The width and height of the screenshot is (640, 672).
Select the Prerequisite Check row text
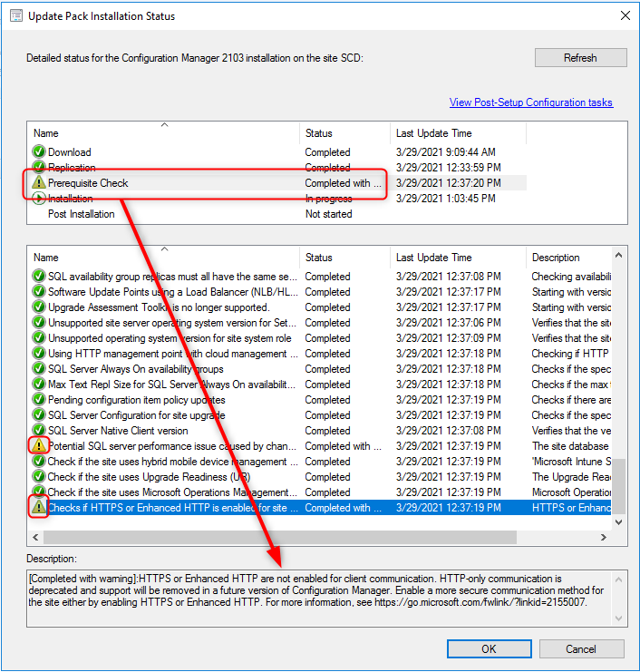(88, 183)
